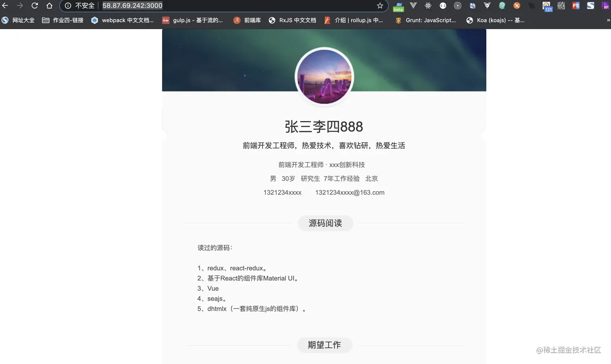Click the browser forward arrow

[20, 6]
